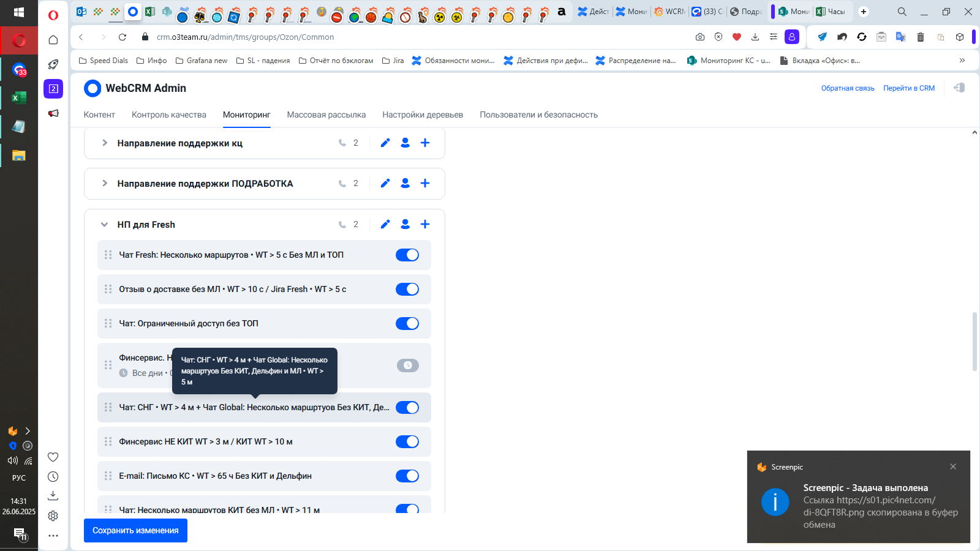Expand Направление поддержки кц group

click(105, 143)
